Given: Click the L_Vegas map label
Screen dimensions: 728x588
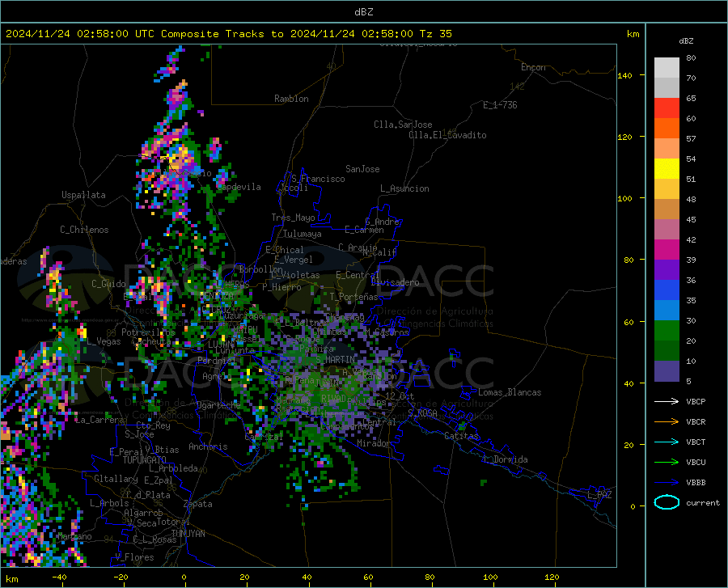Looking at the screenshot, I should tap(104, 341).
